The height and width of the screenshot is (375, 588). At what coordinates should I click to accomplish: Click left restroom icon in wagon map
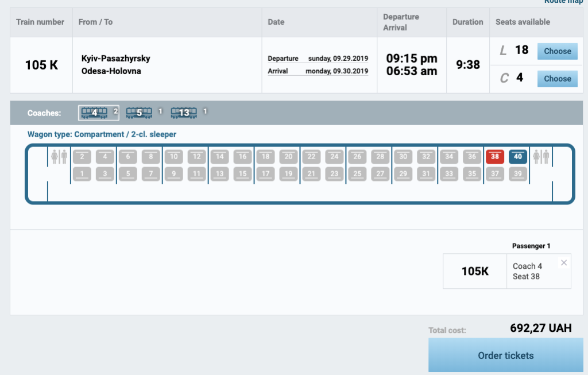59,156
